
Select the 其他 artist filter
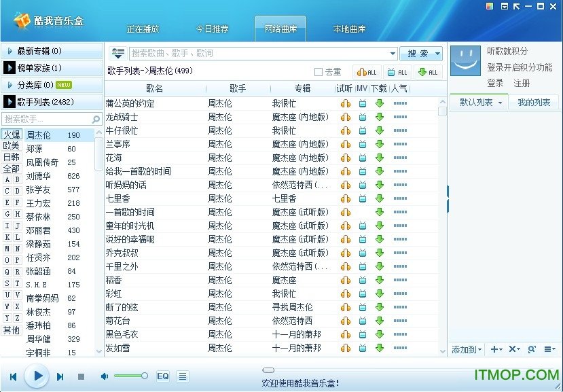click(12, 330)
